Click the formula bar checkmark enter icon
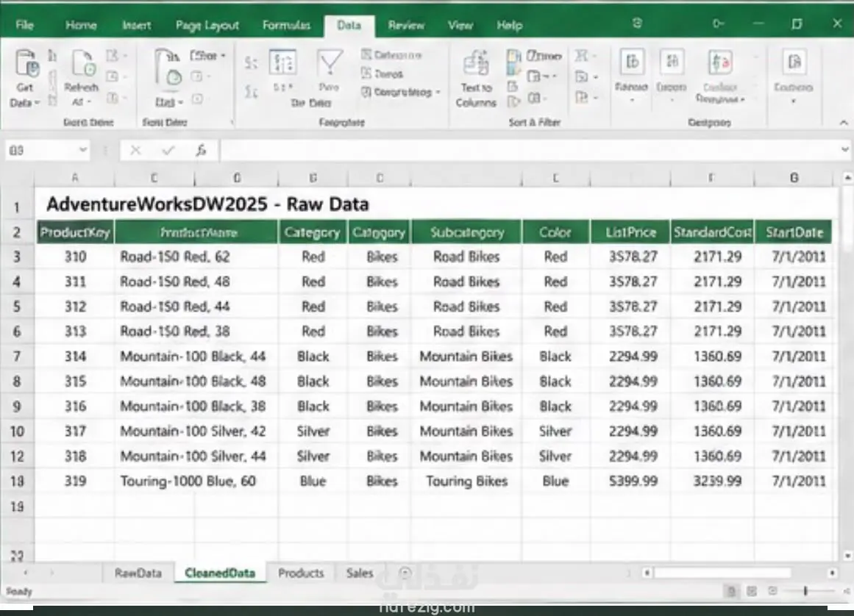854x616 pixels. pyautogui.click(x=168, y=150)
